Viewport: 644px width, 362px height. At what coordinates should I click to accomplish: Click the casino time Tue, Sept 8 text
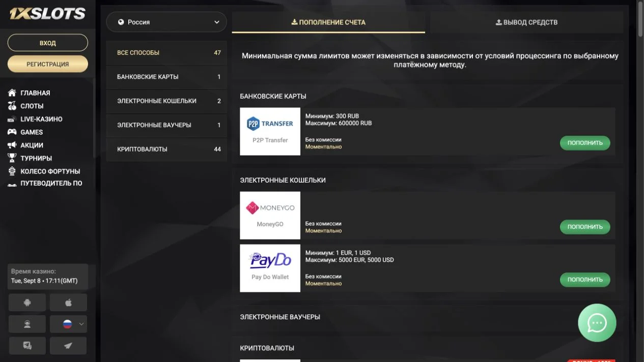tap(44, 281)
